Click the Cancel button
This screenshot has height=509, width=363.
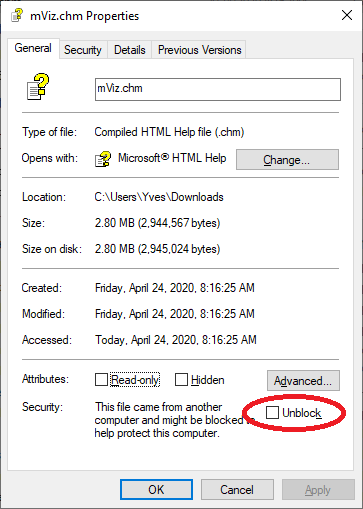(237, 490)
